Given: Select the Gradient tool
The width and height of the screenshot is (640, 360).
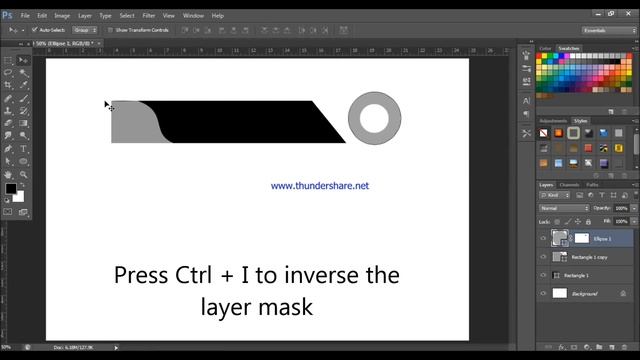Looking at the screenshot, I should [x=23, y=123].
